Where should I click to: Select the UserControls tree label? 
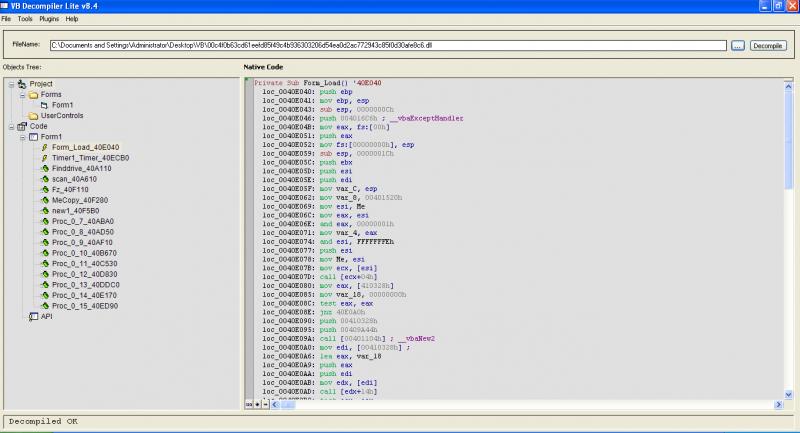click(62, 116)
